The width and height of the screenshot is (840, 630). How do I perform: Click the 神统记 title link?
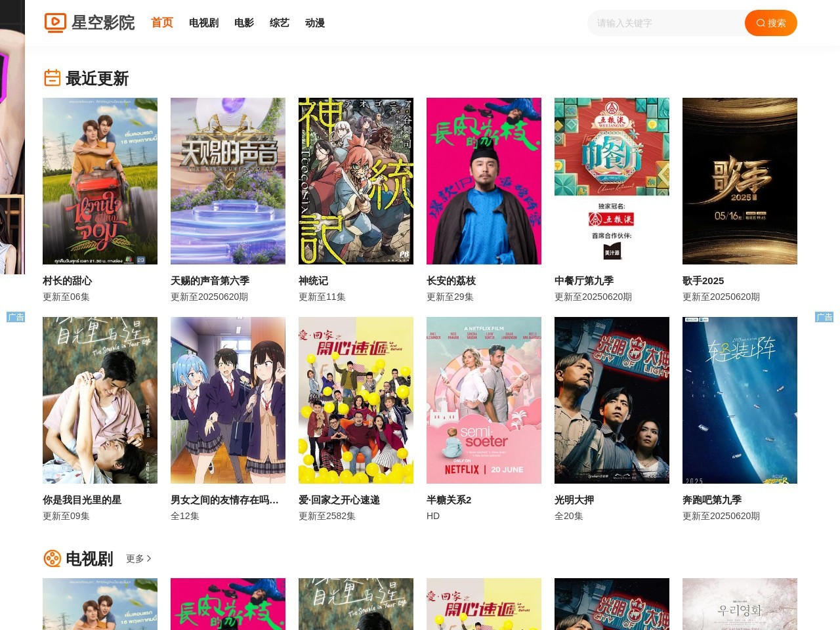tap(313, 281)
